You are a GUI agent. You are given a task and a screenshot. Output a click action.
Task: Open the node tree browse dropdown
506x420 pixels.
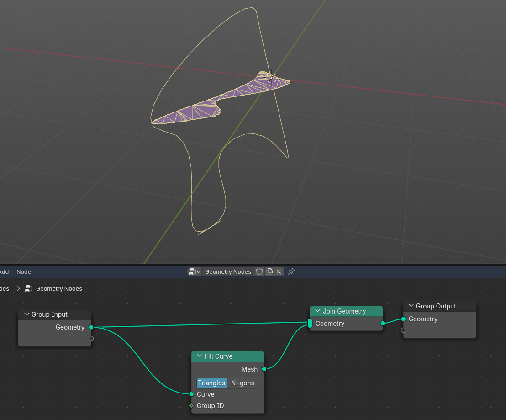tap(194, 272)
